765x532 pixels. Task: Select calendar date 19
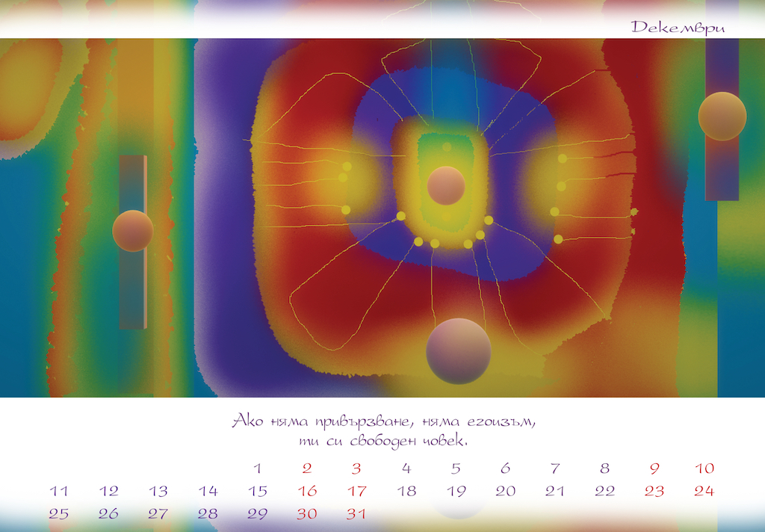pyautogui.click(x=456, y=491)
